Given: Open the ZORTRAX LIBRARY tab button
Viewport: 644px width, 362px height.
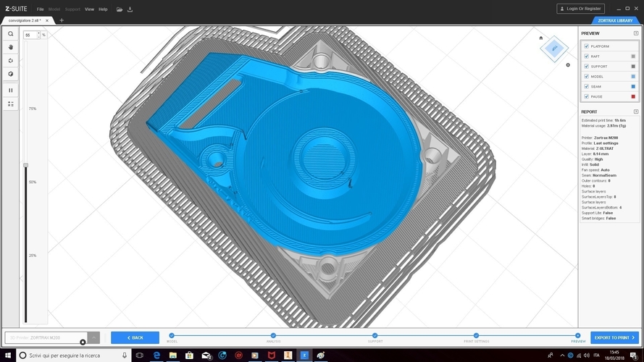Looking at the screenshot, I should [x=615, y=20].
